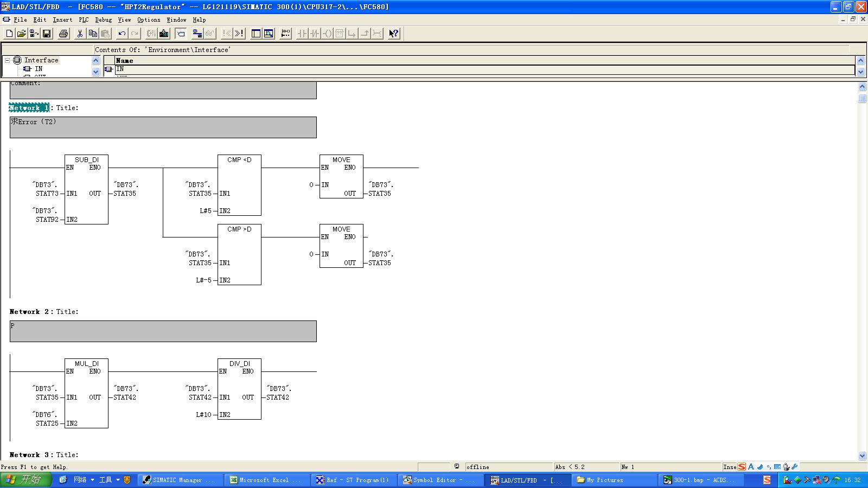
Task: Jump to next error with the >>! icon
Action: (x=239, y=34)
